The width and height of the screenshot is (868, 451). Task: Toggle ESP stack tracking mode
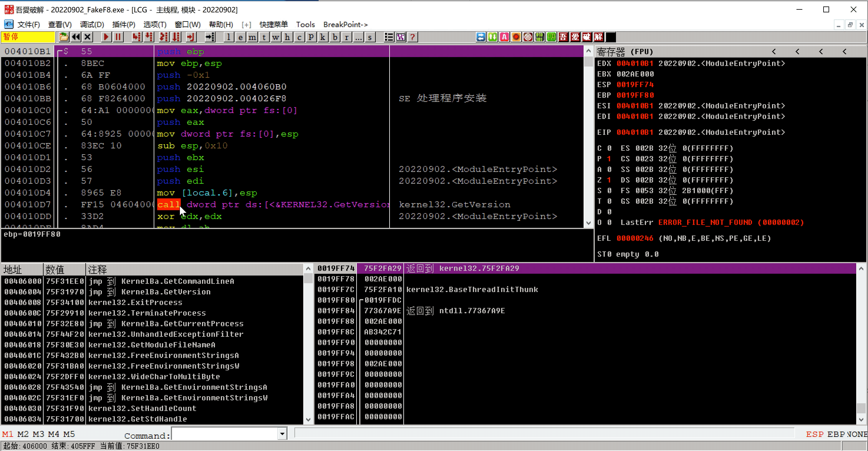click(x=814, y=434)
